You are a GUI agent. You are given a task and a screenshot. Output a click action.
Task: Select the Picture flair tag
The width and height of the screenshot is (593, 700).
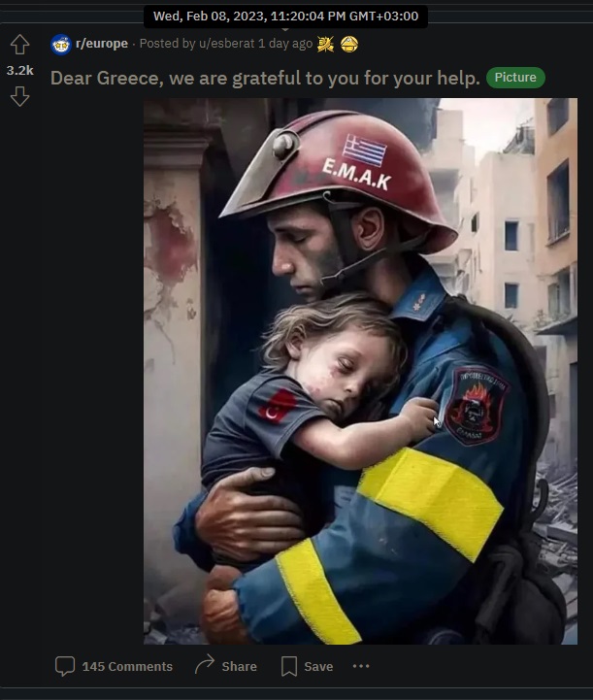coord(515,78)
